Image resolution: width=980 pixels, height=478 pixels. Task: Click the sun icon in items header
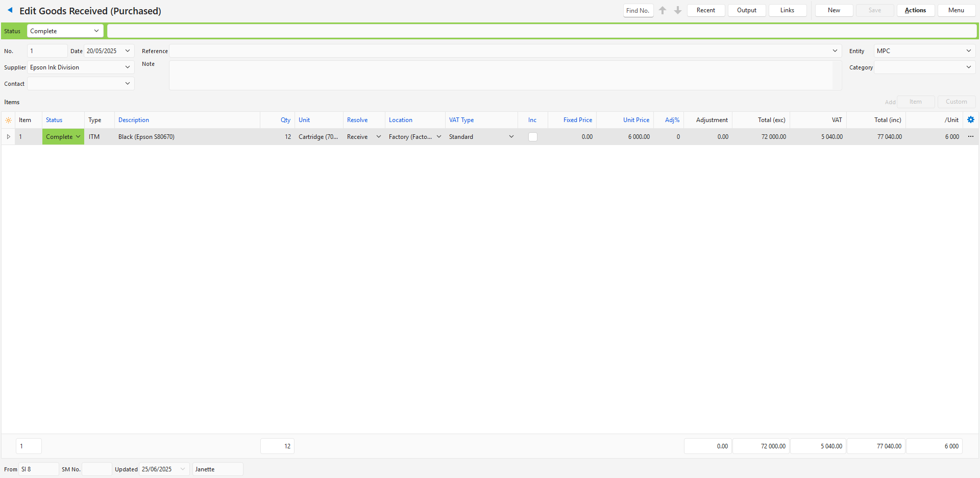click(8, 120)
